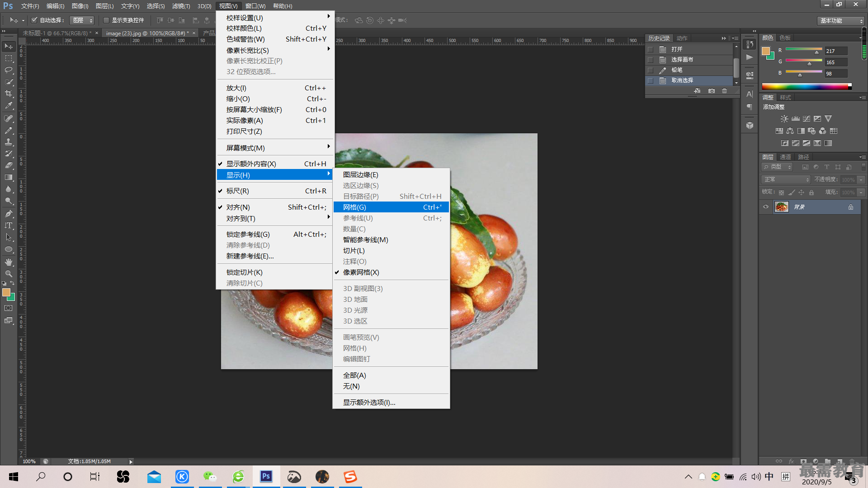Toggle Show Extras menu item
868x488 pixels.
click(275, 164)
